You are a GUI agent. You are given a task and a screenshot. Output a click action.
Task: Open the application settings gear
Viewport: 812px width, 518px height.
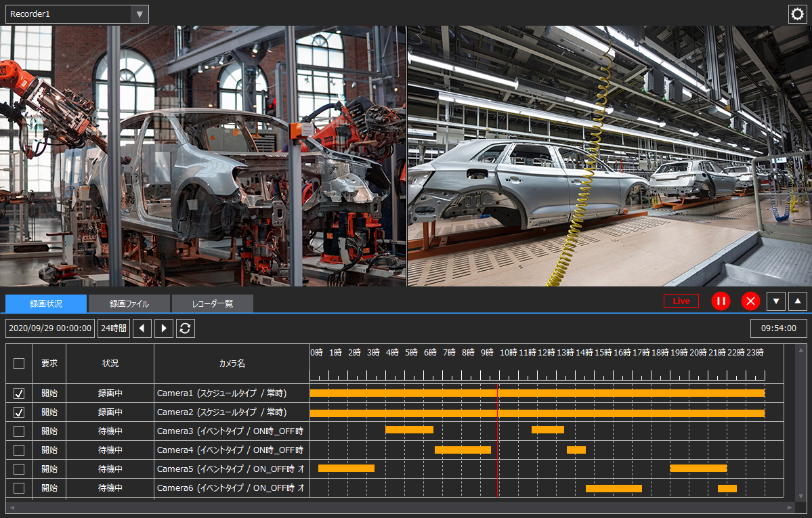[797, 14]
